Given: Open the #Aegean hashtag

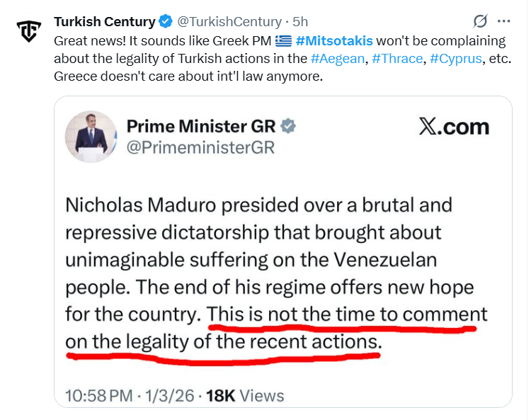Looking at the screenshot, I should coord(336,58).
